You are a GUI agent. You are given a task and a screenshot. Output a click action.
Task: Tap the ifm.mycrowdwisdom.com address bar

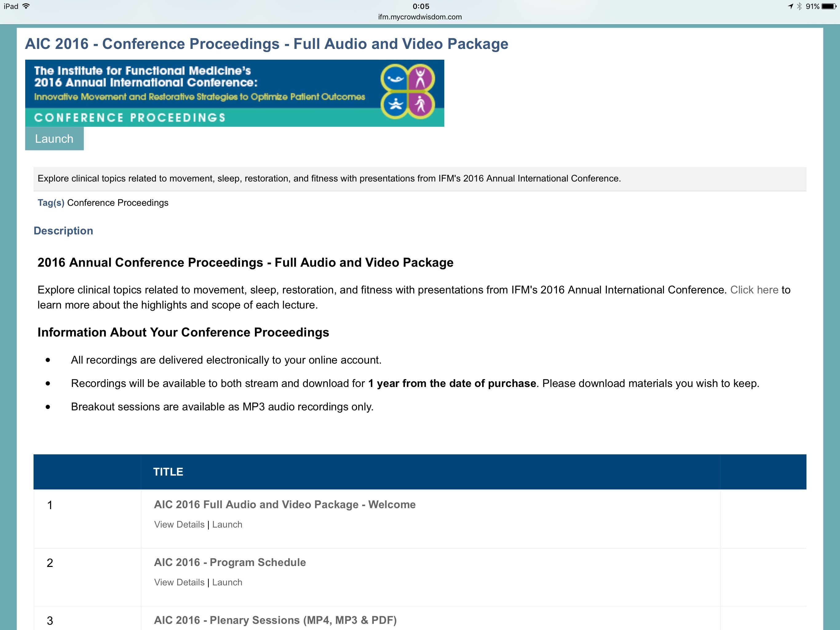(420, 17)
